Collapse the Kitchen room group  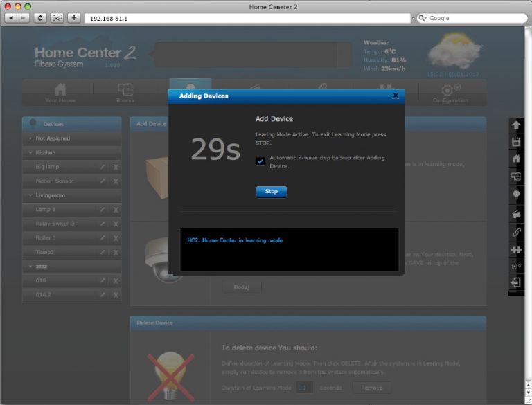31,152
